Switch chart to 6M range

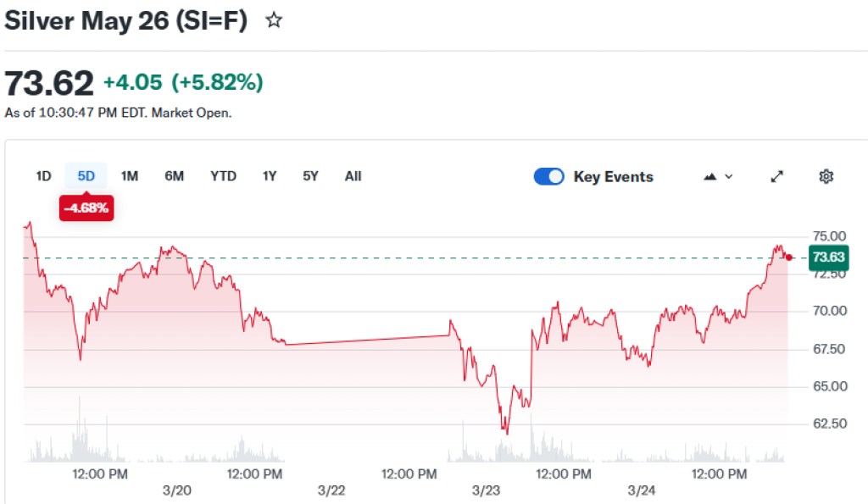[175, 176]
